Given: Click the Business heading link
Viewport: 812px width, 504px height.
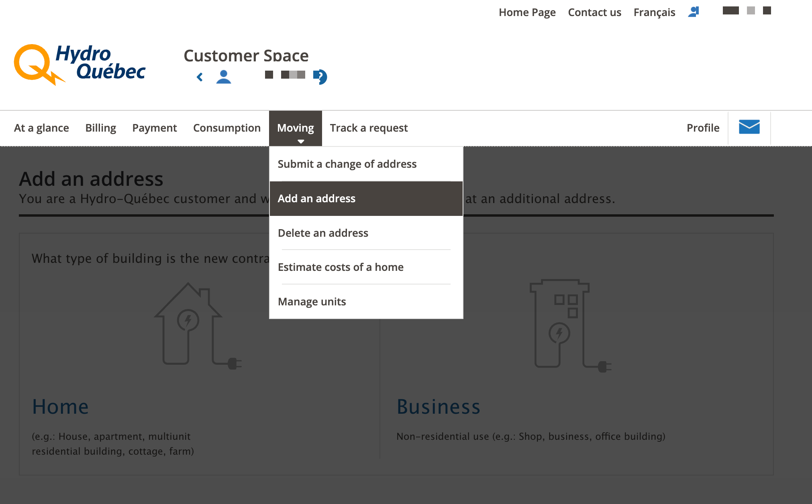Looking at the screenshot, I should tap(439, 406).
